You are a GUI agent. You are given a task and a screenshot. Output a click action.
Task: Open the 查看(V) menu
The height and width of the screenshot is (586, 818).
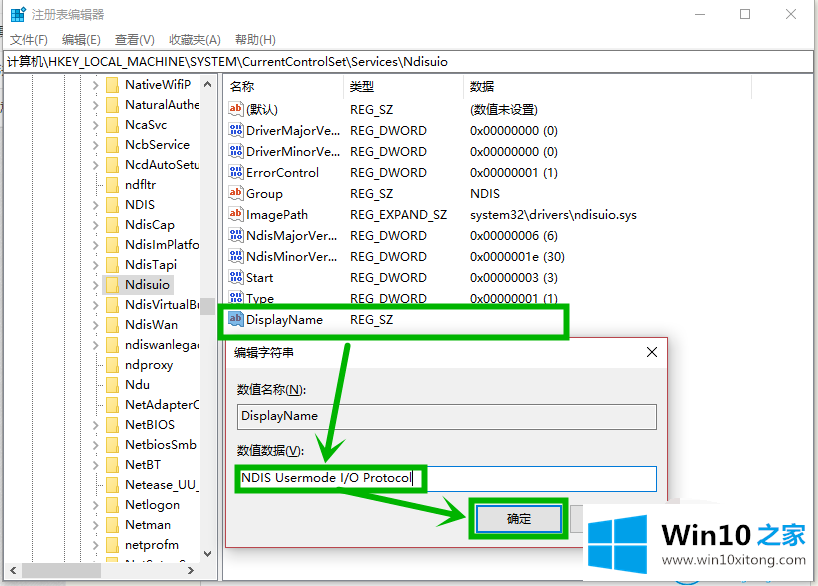pyautogui.click(x=135, y=40)
